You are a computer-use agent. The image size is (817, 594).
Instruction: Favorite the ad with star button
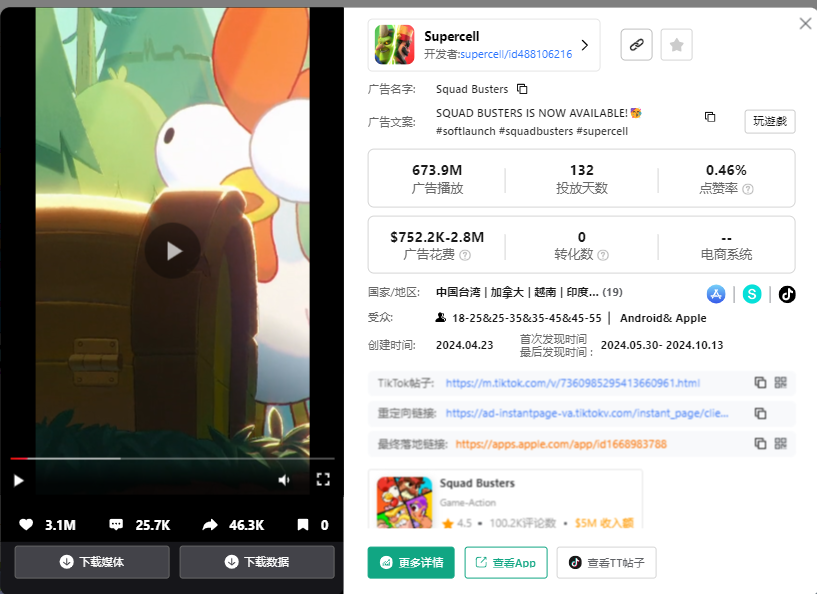[676, 45]
